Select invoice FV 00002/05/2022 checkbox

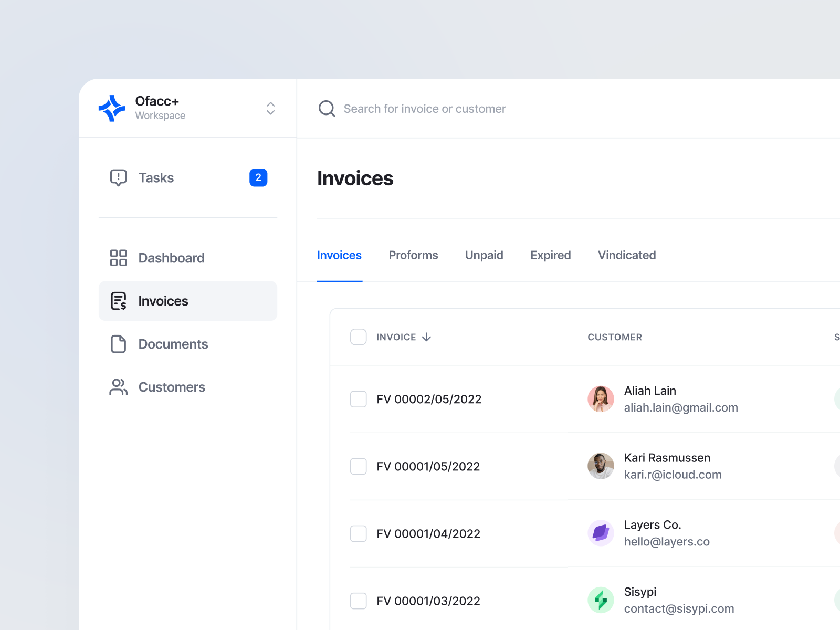pyautogui.click(x=358, y=399)
